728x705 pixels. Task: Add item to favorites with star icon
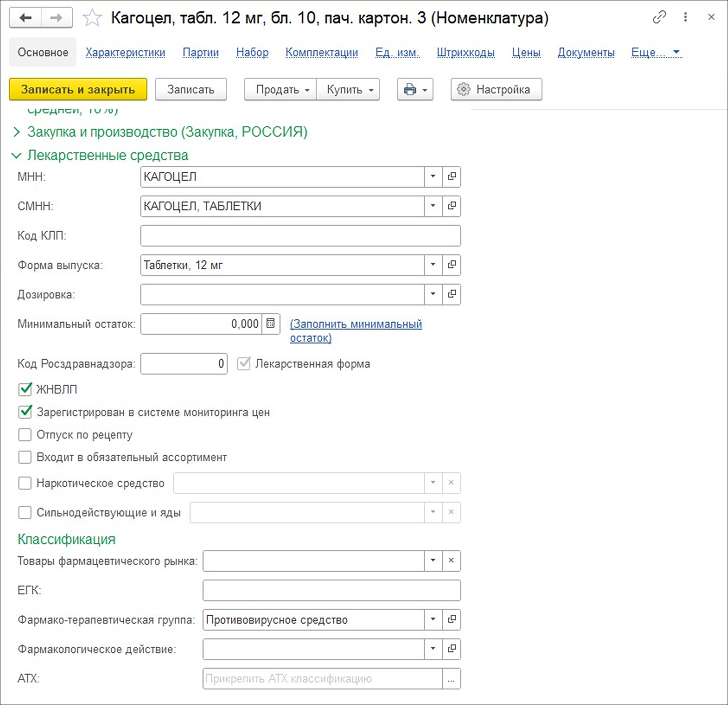coord(92,18)
